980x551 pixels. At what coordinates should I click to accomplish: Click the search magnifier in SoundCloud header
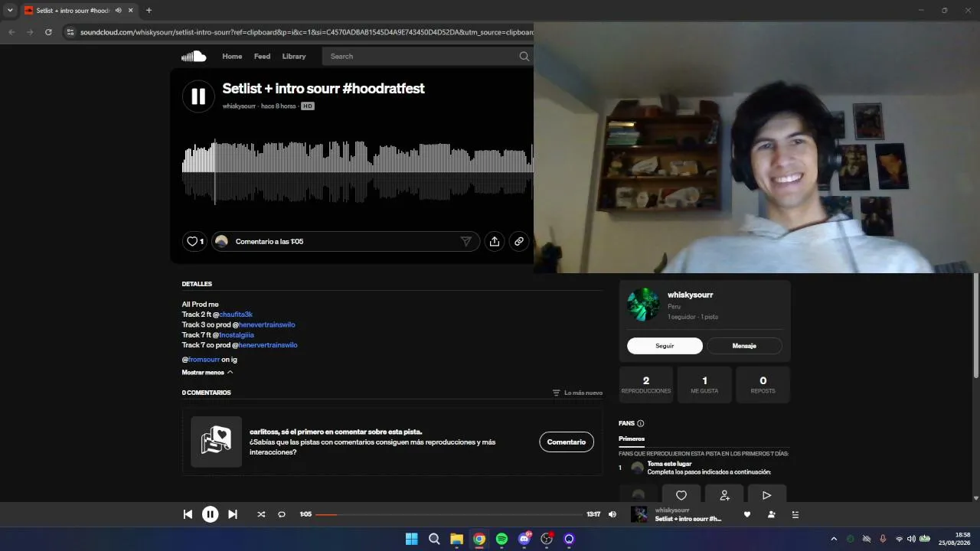coord(524,56)
